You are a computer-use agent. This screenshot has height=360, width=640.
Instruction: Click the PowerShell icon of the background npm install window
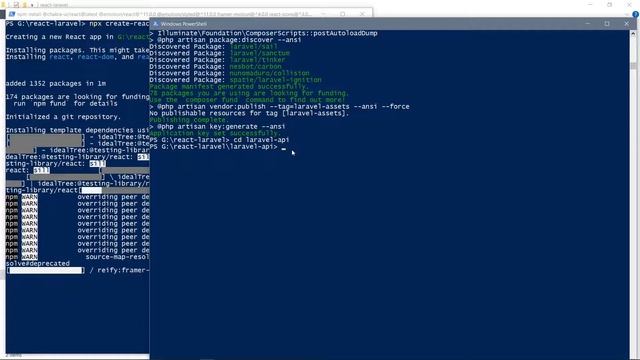click(x=12, y=14)
